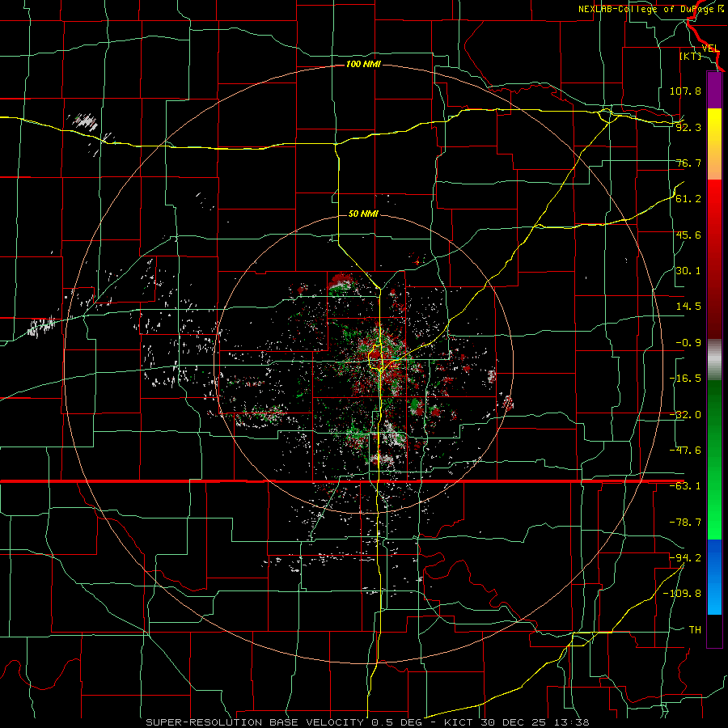
Task: Select the -32.0 velocity scale value
Action: (x=685, y=415)
